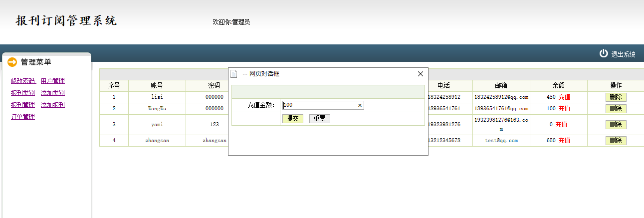Click password 123 in yami row

[215, 124]
